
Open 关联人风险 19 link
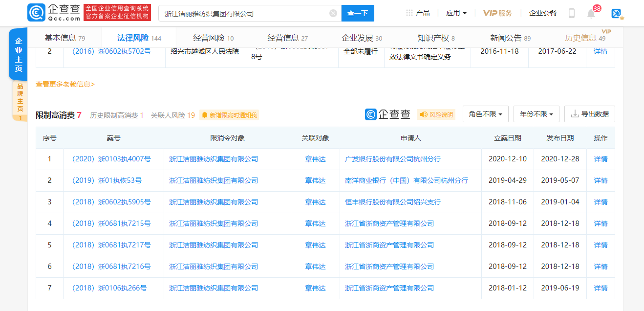click(x=173, y=115)
